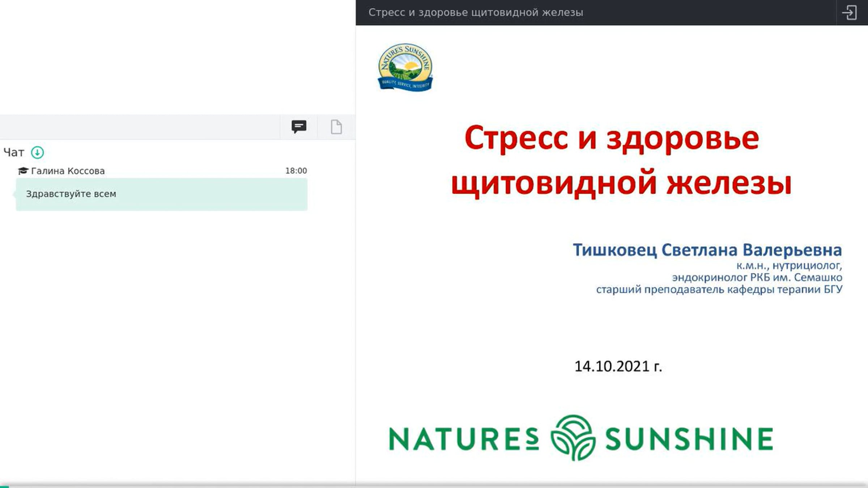Click the graduation cap icon beside Галина Коссова
Screen dimensions: 868x488
[23, 171]
